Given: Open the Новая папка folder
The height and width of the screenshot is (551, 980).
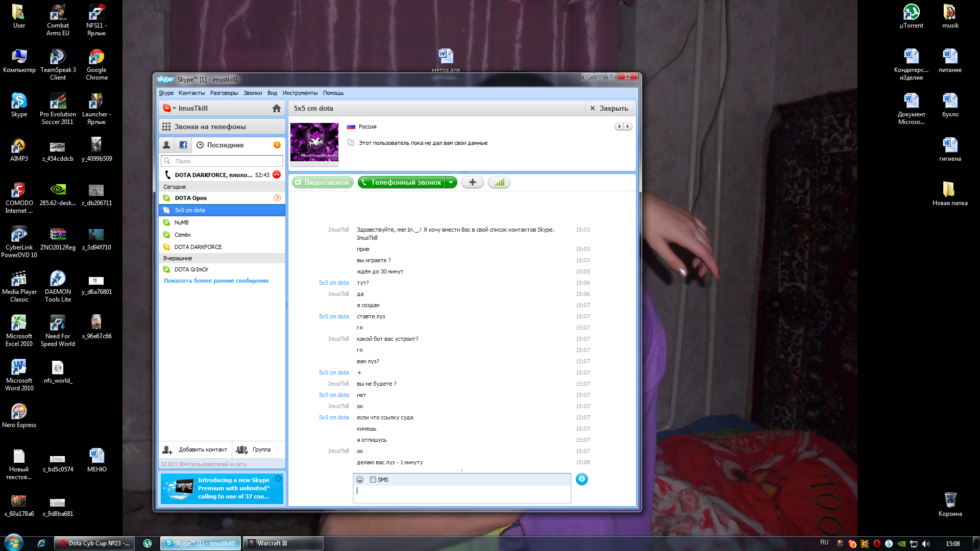Looking at the screenshot, I should (950, 194).
